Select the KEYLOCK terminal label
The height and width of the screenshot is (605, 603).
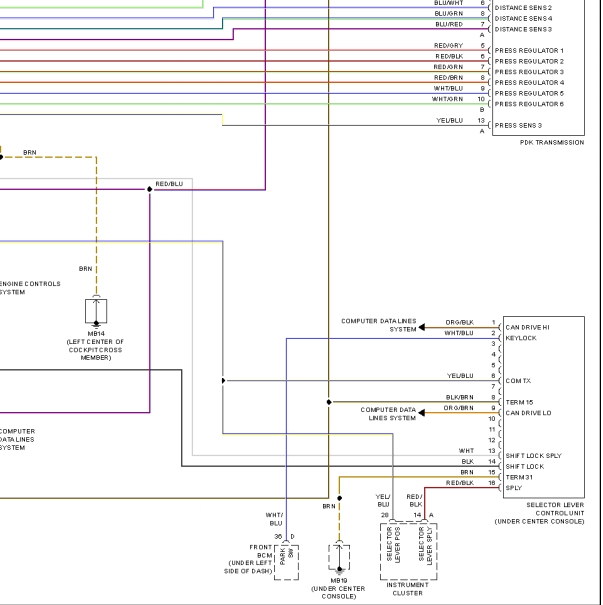(x=521, y=338)
